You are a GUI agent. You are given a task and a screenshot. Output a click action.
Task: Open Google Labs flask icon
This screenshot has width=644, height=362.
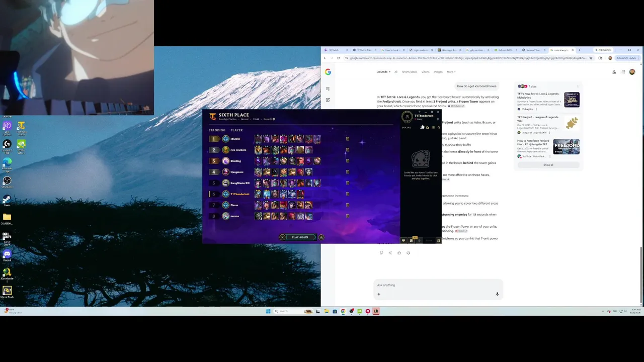[x=614, y=72]
